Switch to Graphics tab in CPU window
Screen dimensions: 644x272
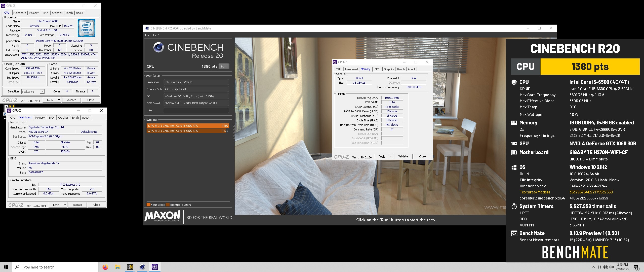pos(57,13)
